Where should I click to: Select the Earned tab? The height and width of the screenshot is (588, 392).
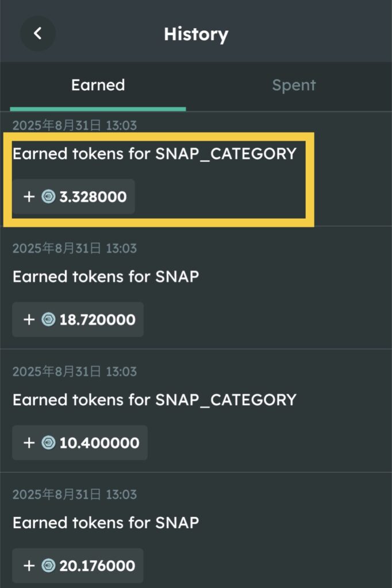click(98, 85)
